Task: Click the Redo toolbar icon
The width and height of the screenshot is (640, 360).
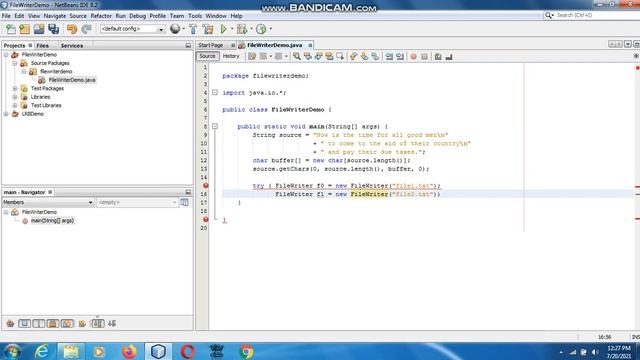Action: point(86,29)
